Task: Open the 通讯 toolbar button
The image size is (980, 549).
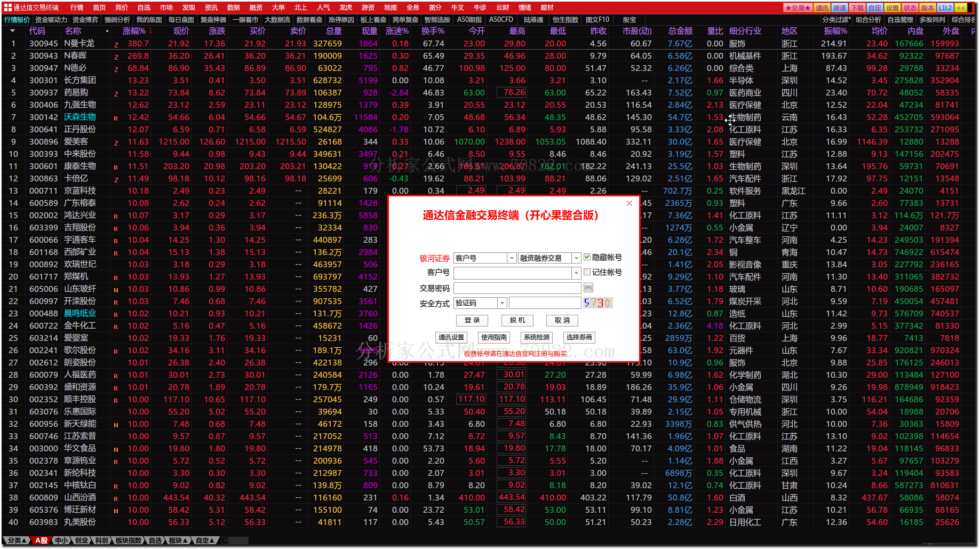Action: [822, 7]
